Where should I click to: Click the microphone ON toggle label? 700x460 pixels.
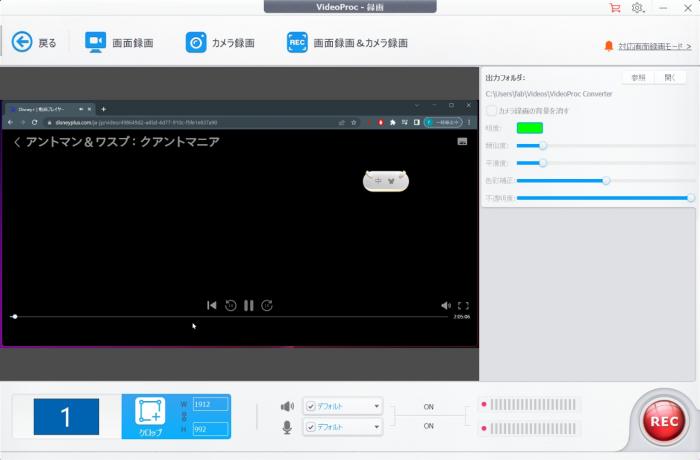click(x=429, y=426)
